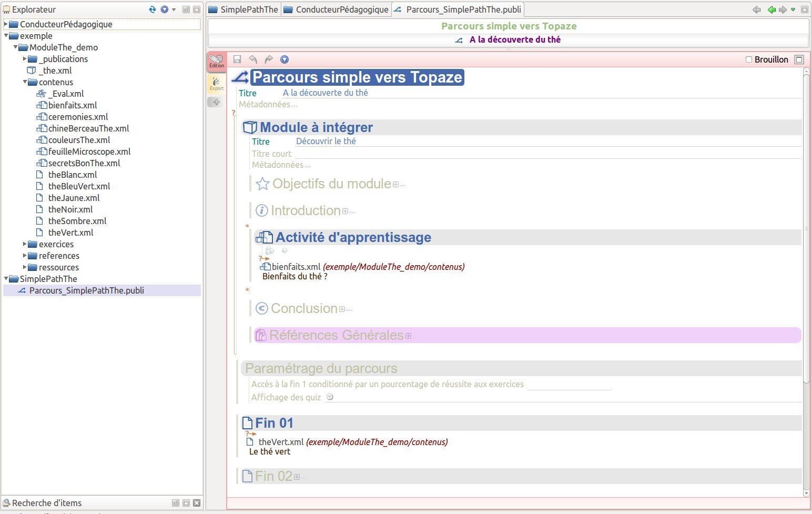Expand the ressources folder
This screenshot has height=514, width=812.
click(25, 267)
